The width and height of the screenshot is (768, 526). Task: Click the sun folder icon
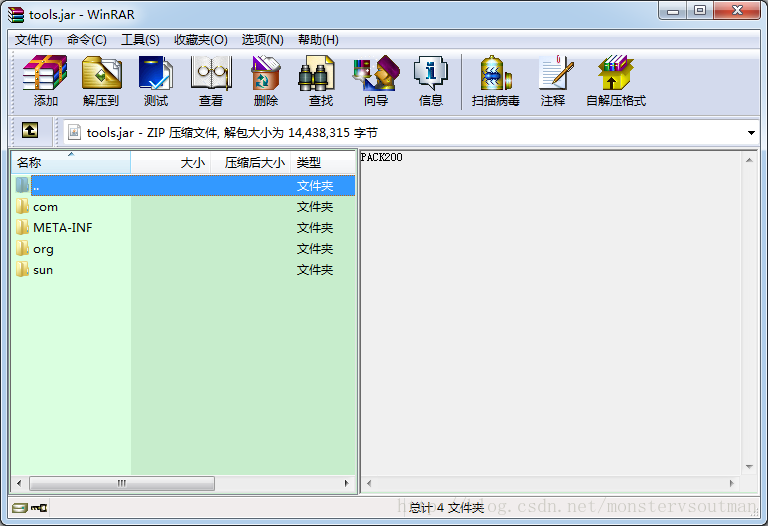[x=22, y=269]
